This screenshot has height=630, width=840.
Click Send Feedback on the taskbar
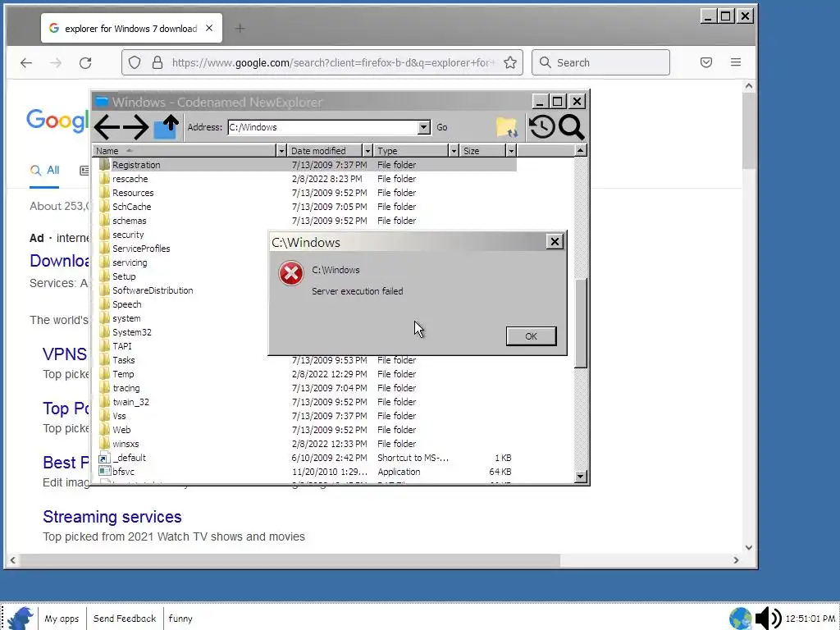pyautogui.click(x=125, y=619)
